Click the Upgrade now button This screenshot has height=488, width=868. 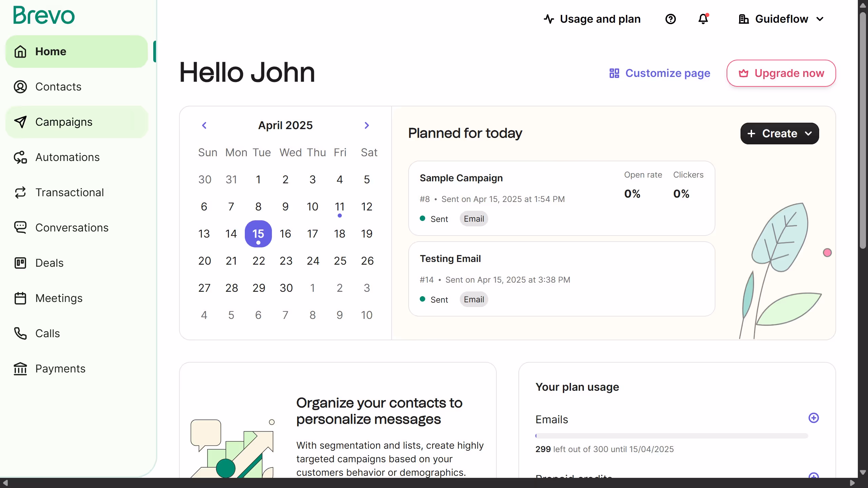(781, 73)
